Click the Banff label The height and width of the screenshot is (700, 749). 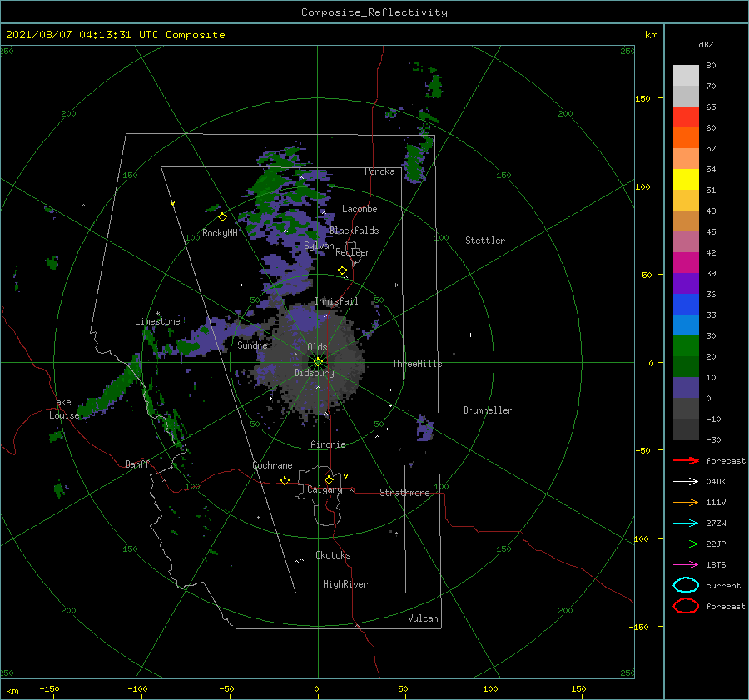[137, 464]
